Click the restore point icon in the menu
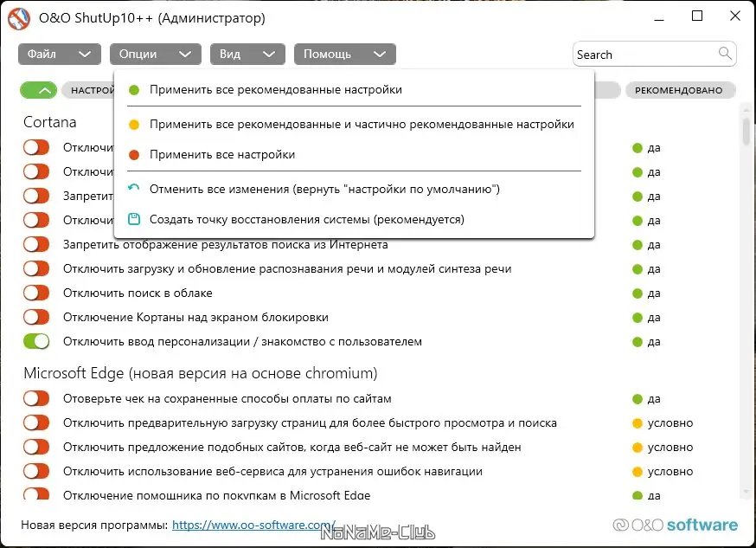The image size is (756, 548). click(x=133, y=219)
